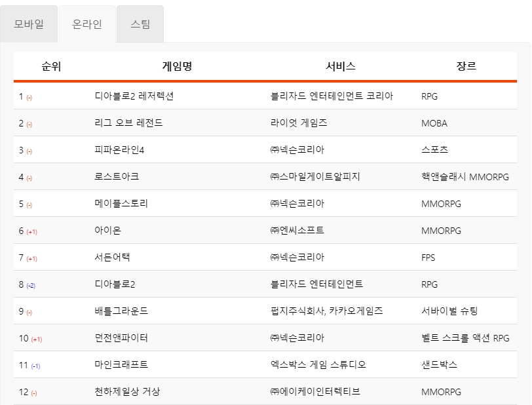Viewport: 532px width, 405px height.
Task: Click 엑스박스 게임 스튜디오 service cell
Action: pyautogui.click(x=318, y=364)
